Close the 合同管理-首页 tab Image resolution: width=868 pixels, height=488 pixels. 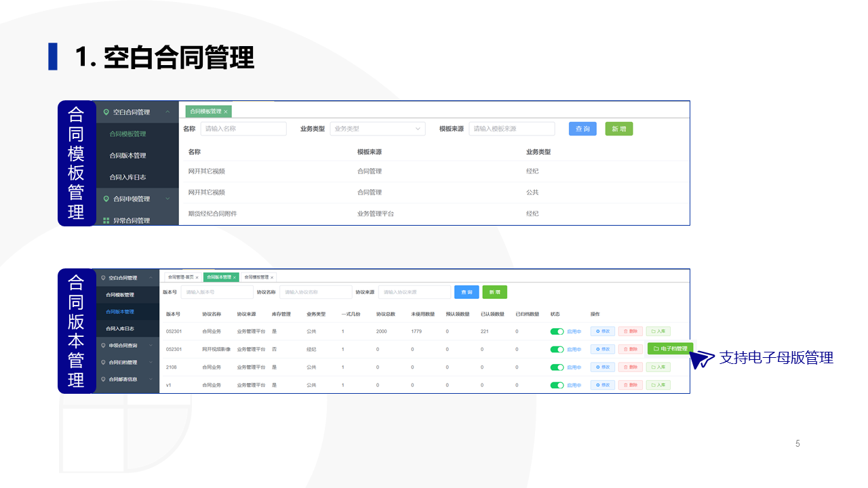point(197,277)
